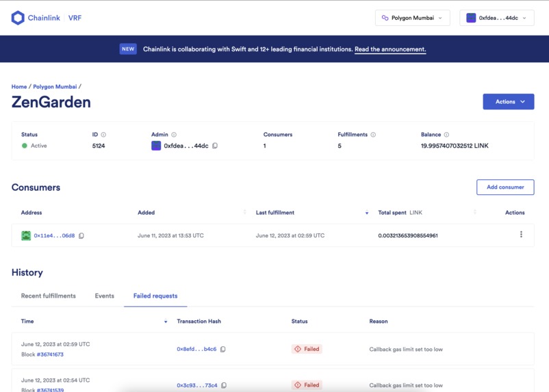This screenshot has width=549, height=392.
Task: Click the NEW badge in banner
Action: click(128, 49)
